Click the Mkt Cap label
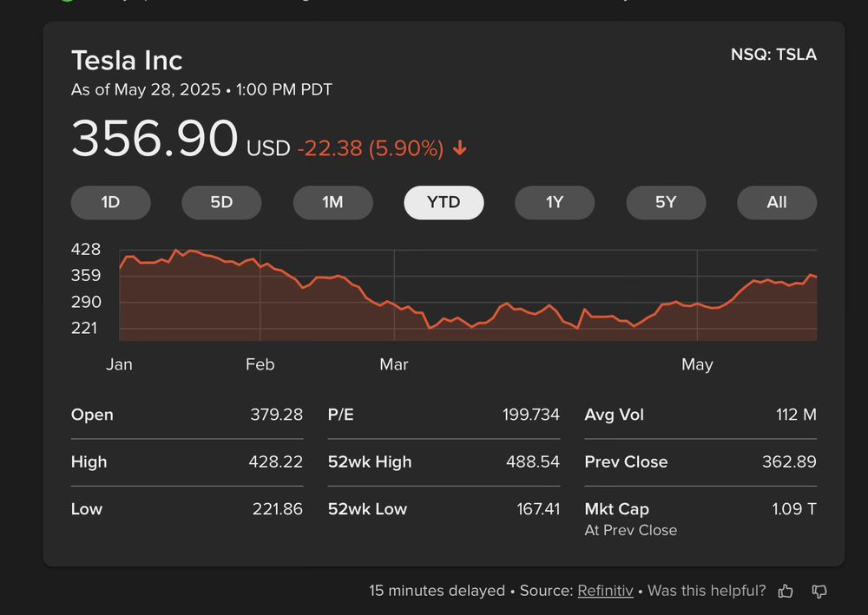Image resolution: width=868 pixels, height=615 pixels. point(616,509)
